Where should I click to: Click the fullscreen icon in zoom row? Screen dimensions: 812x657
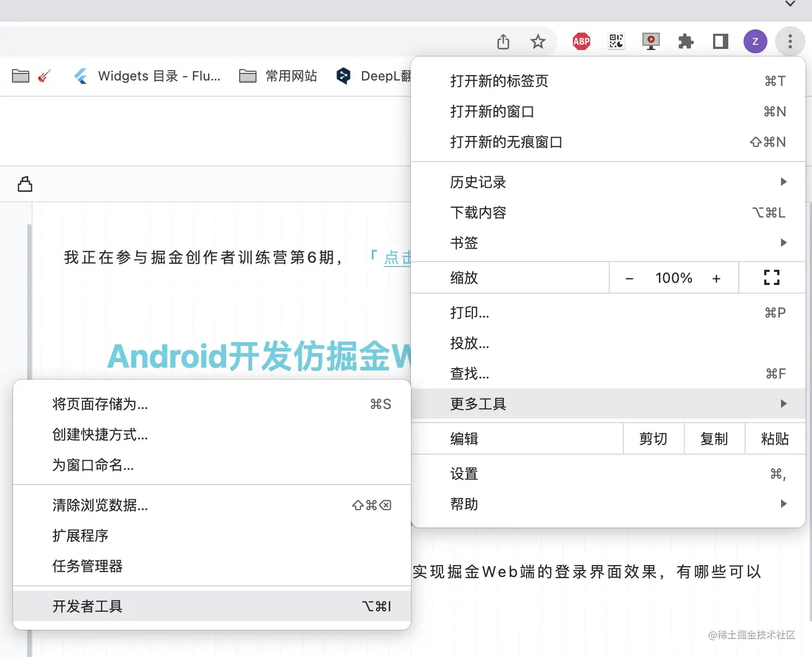[772, 277]
